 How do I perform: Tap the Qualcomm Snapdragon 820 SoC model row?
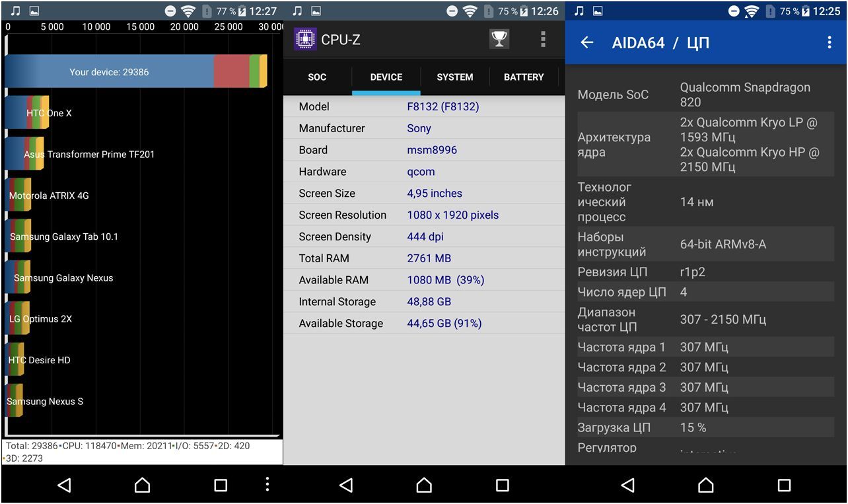[x=705, y=94]
